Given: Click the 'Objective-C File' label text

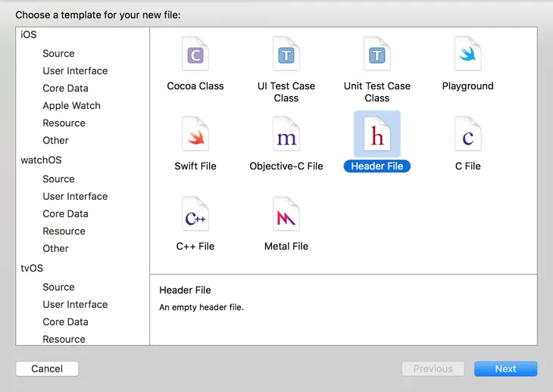Looking at the screenshot, I should [286, 166].
